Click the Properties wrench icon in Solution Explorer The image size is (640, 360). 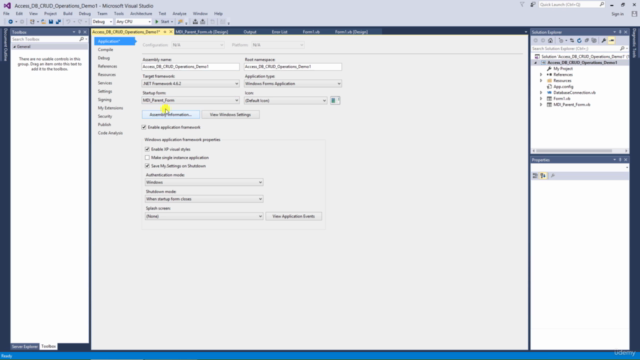click(x=604, y=40)
